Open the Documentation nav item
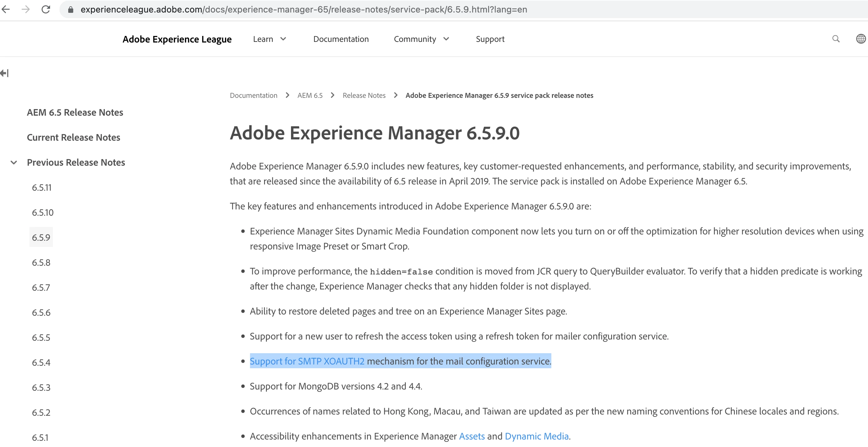This screenshot has height=447, width=868. point(341,39)
